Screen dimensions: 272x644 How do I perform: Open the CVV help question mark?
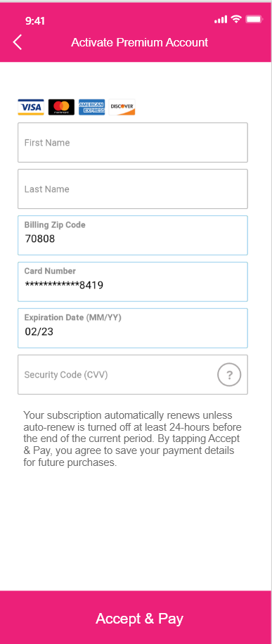[229, 374]
